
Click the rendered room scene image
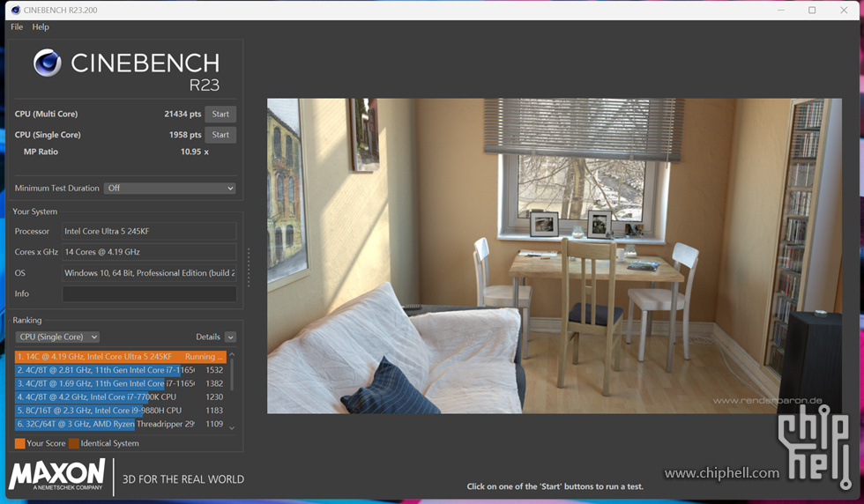click(x=555, y=256)
